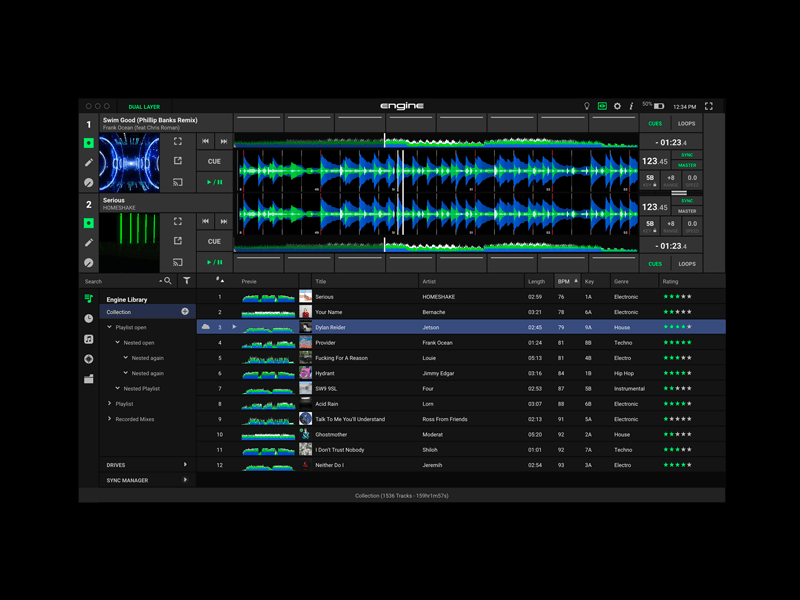Screen dimensions: 800x600
Task: Open the library music list sidebar icon
Action: pos(89,298)
